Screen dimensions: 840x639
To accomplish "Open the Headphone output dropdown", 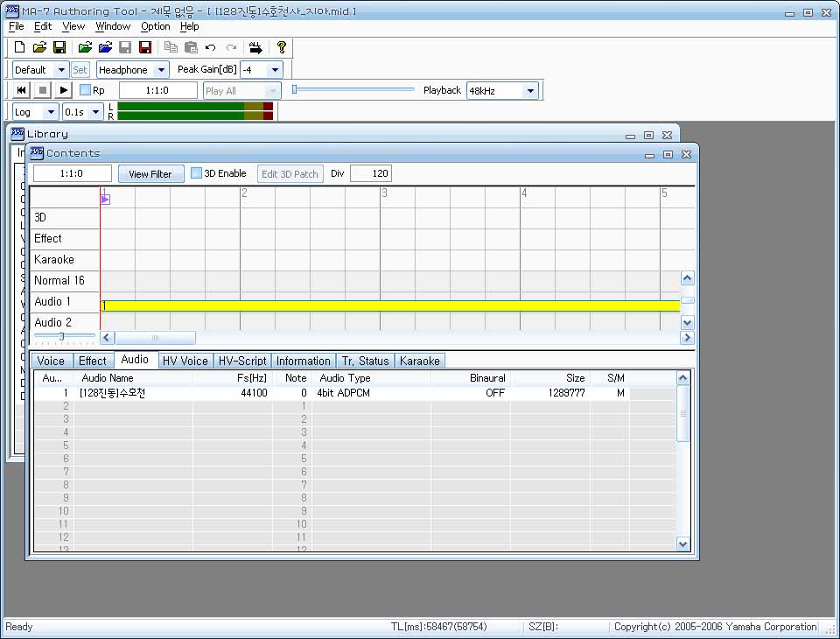I will [161, 70].
